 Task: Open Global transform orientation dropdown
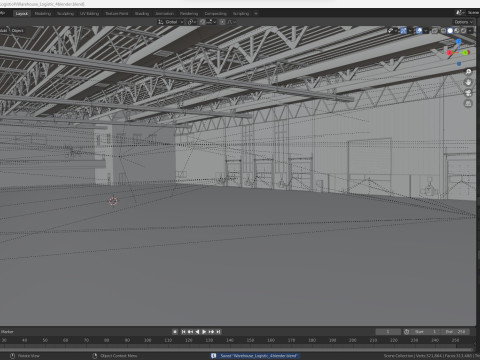[x=171, y=22]
